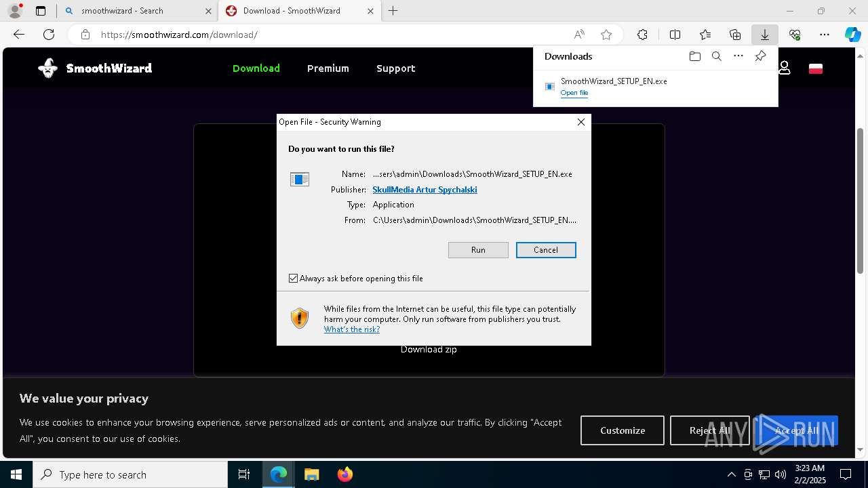Image resolution: width=868 pixels, height=488 pixels.
Task: Search downloads with magnifier icon
Action: click(x=717, y=56)
